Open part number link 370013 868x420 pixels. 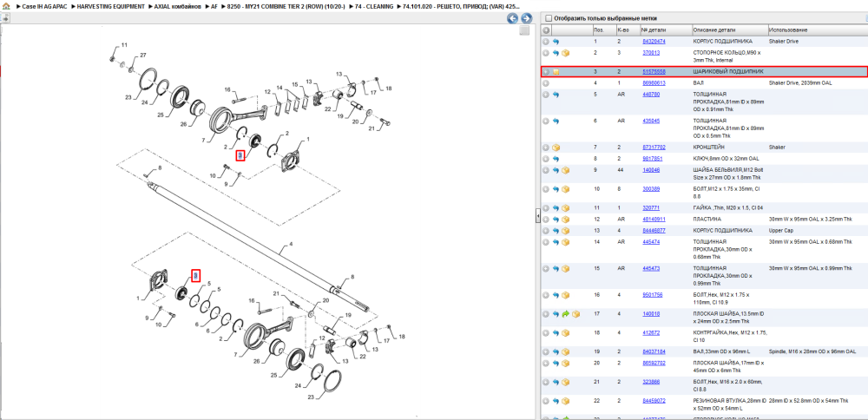[x=651, y=53]
